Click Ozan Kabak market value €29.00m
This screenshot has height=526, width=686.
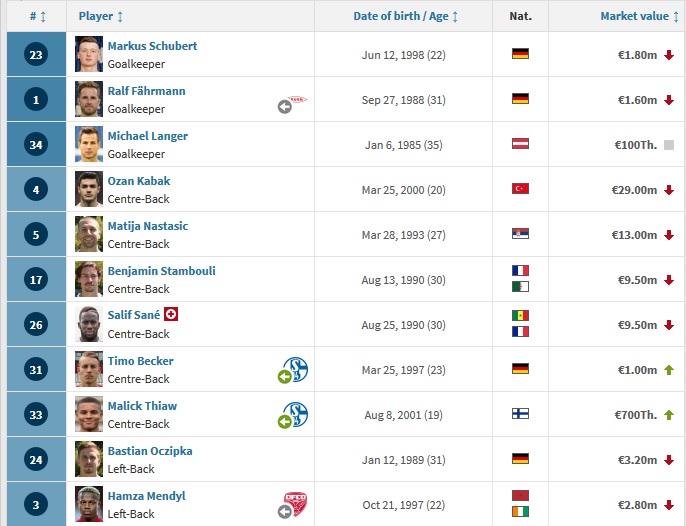tap(637, 189)
